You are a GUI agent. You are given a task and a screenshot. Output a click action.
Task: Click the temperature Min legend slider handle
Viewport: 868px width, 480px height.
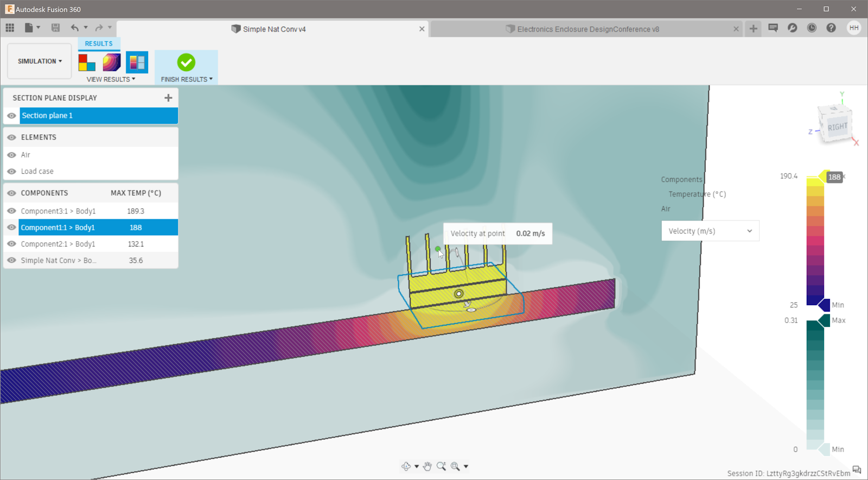[x=824, y=305]
